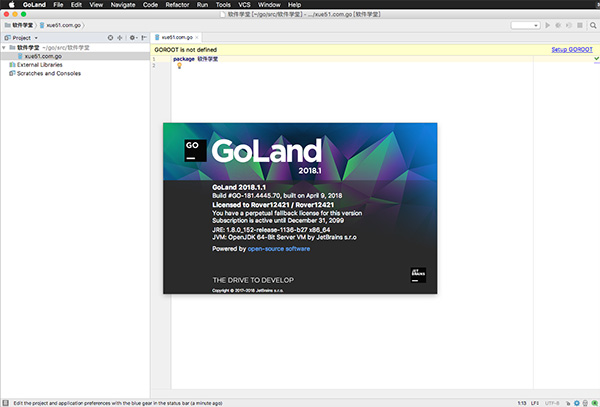Open the Window menu
This screenshot has height=407, width=600.
click(x=269, y=5)
